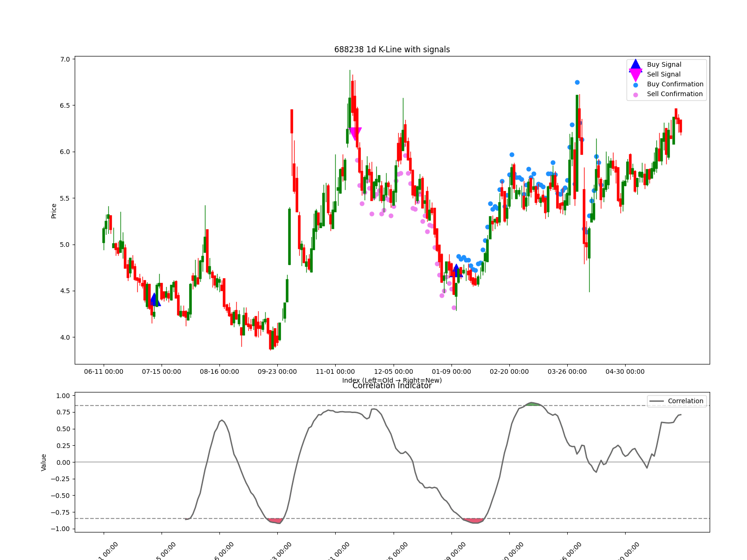
Task: Click the chart title '688238 1d K-Line with signals'
Action: pyautogui.click(x=392, y=49)
